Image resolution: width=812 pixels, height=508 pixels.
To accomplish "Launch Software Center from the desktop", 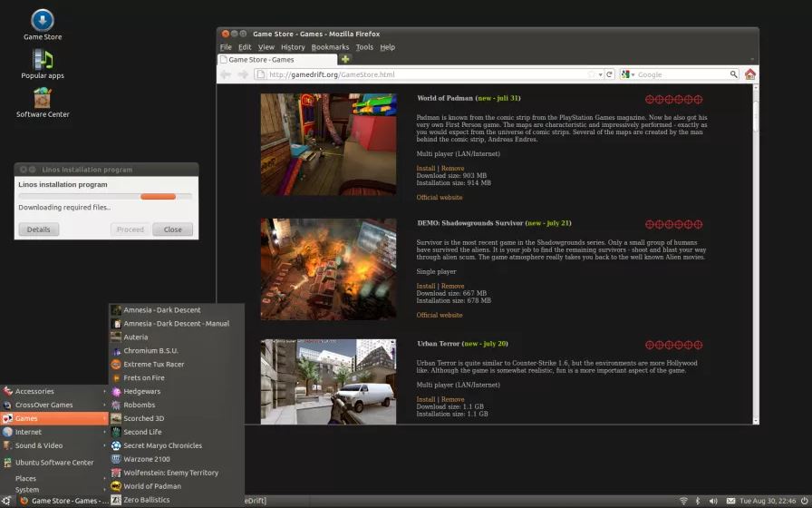I will pyautogui.click(x=43, y=99).
